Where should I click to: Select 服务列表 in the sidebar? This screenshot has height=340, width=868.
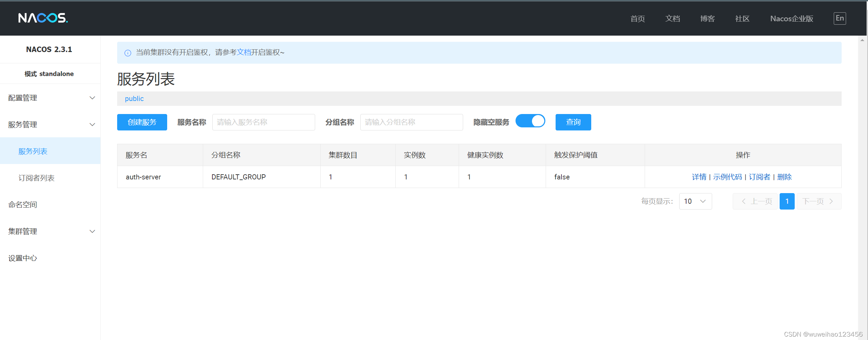[50, 151]
